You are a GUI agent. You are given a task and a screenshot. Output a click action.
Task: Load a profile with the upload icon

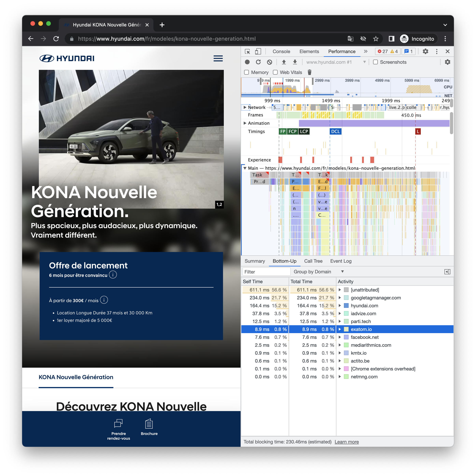[284, 62]
